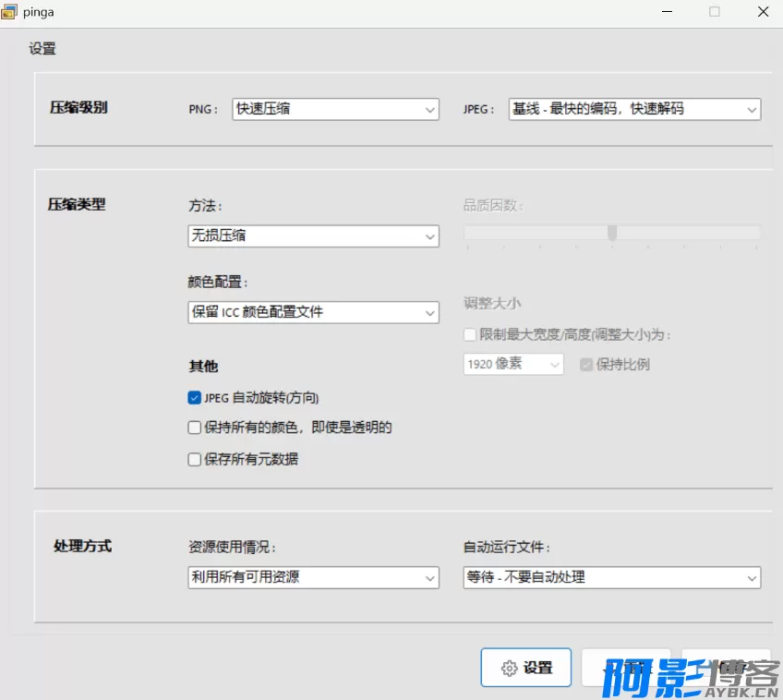Open the PNG 快速压缩 dropdown
783x700 pixels.
point(335,109)
